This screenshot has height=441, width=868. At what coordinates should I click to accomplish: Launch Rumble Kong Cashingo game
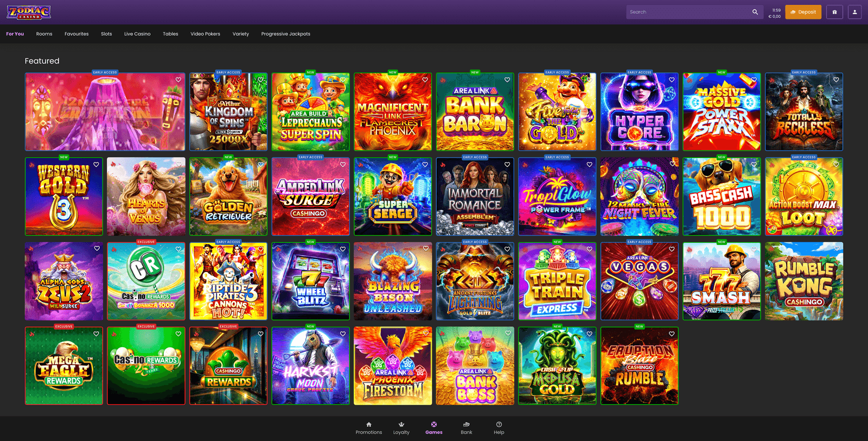(x=804, y=281)
